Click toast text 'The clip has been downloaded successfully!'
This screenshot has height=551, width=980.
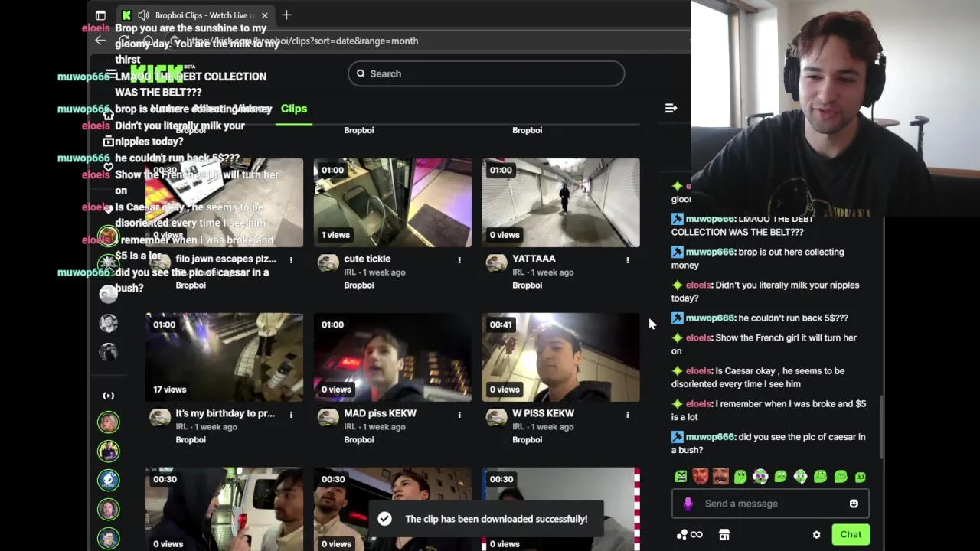pos(496,519)
